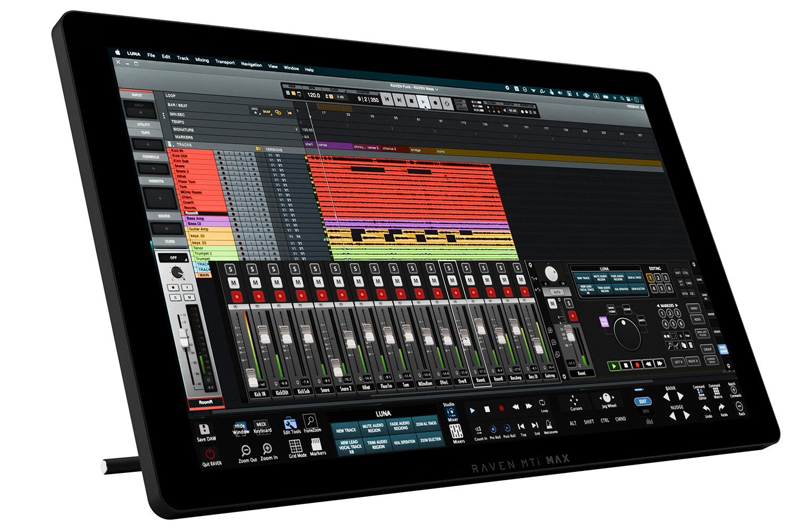Image resolution: width=798 pixels, height=532 pixels.
Task: Expand the TEMPO track disclosure arrow
Action: click(x=296, y=128)
